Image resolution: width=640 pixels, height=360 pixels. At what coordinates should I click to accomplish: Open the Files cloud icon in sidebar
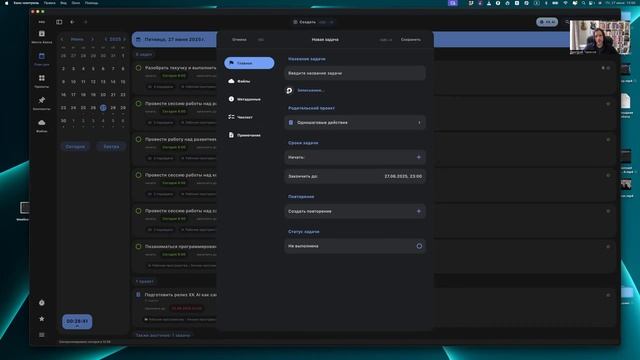click(42, 122)
